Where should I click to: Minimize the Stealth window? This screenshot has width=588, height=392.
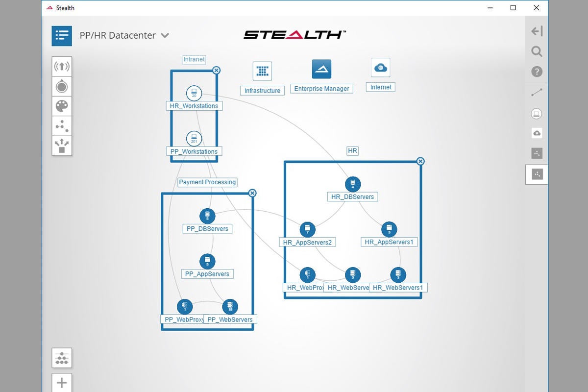click(x=490, y=8)
